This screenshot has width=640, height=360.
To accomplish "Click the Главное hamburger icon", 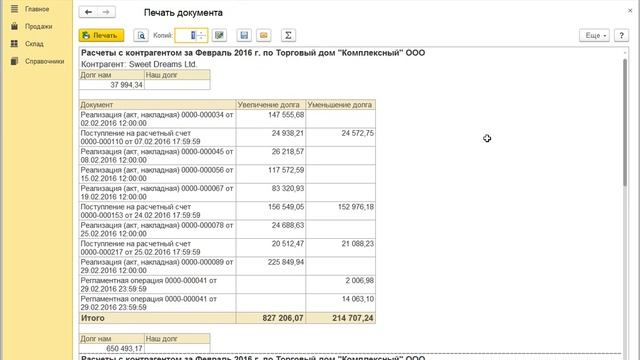I will click(14, 9).
